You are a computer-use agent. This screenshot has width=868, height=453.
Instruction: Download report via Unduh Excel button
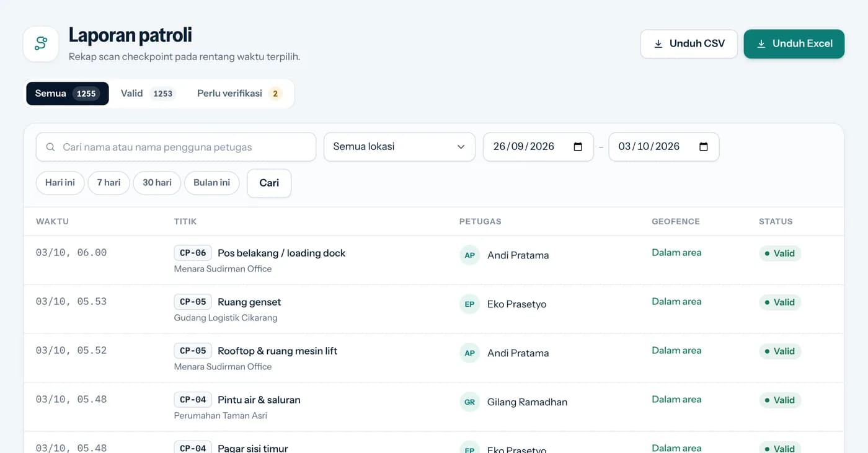(x=794, y=44)
